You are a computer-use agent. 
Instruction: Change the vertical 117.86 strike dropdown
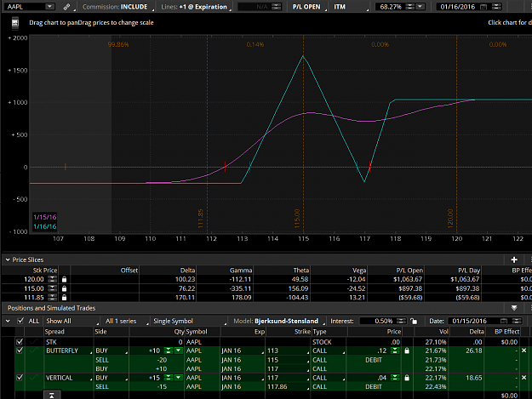pos(289,386)
